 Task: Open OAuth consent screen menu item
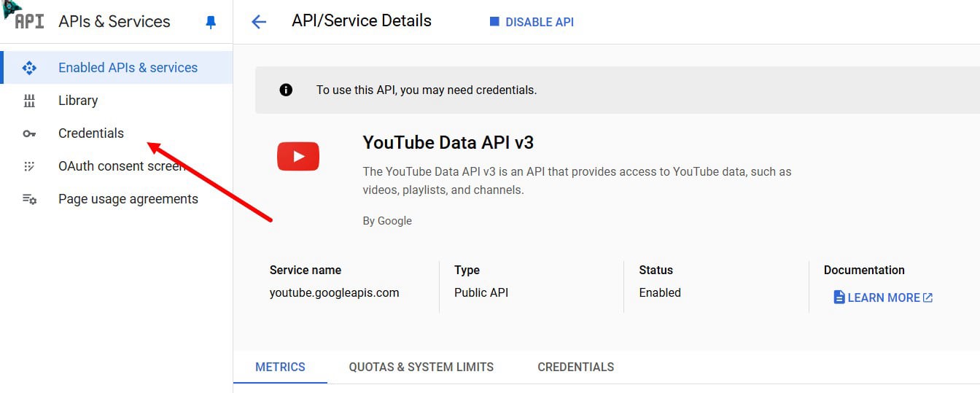[x=117, y=166]
